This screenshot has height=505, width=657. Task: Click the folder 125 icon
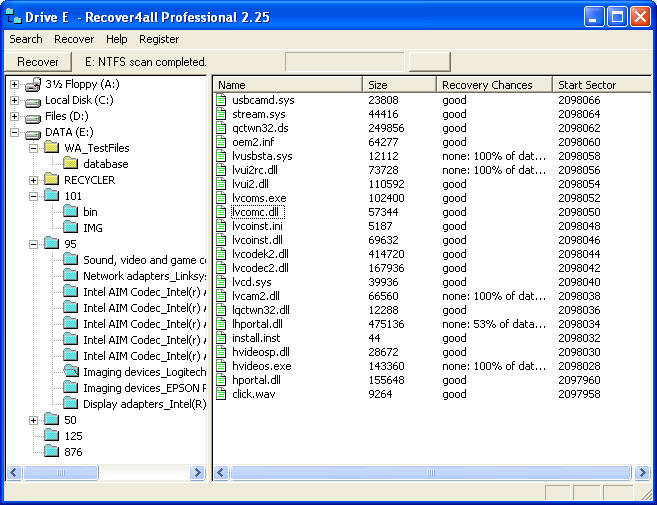(x=52, y=435)
